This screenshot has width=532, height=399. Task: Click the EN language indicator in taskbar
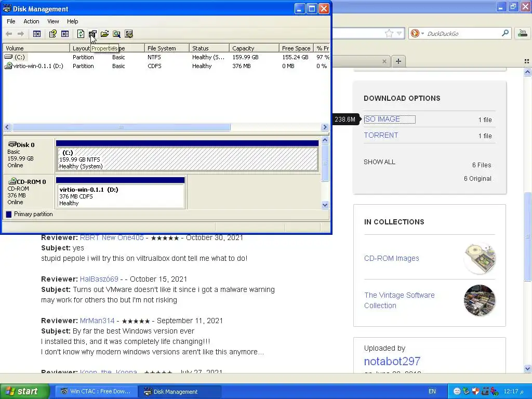point(432,391)
